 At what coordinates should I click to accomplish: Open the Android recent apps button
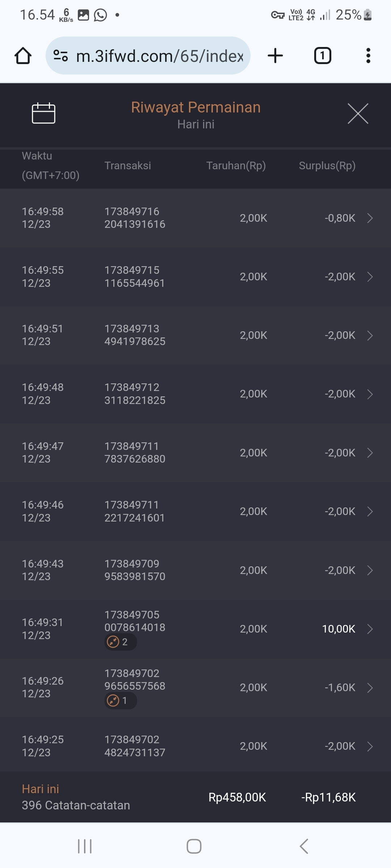click(85, 846)
